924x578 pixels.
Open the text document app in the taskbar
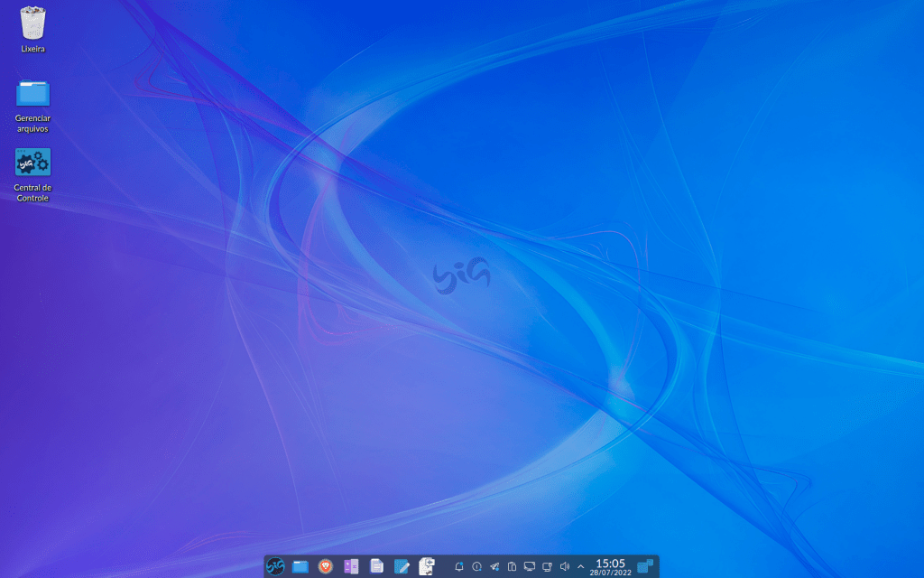point(376,566)
